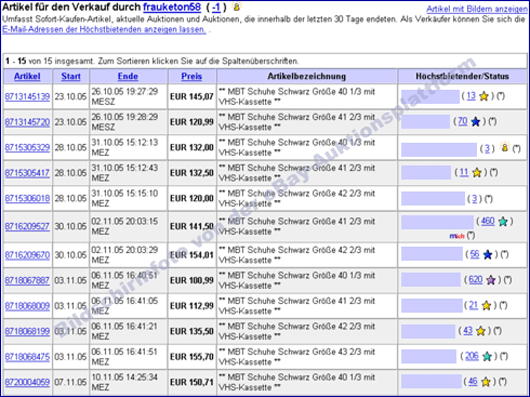
Task: Click Artikel mit Bildern anzeigen link
Action: click(477, 9)
